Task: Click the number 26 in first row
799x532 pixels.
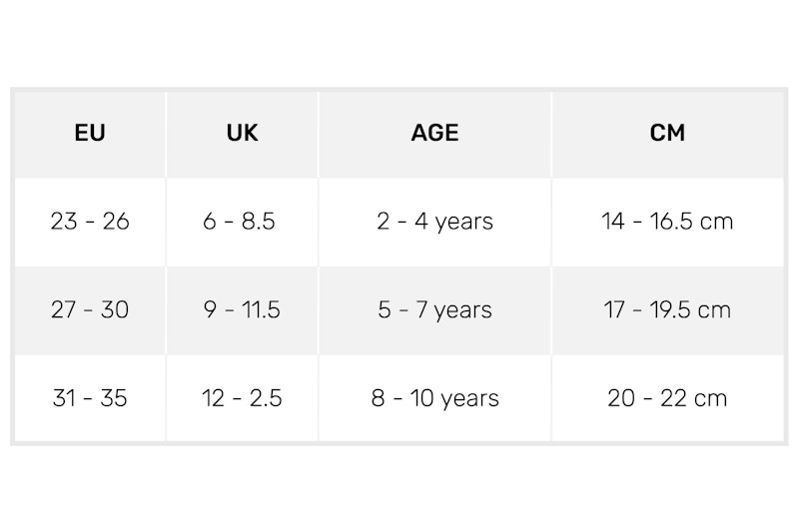Action: pos(116,222)
